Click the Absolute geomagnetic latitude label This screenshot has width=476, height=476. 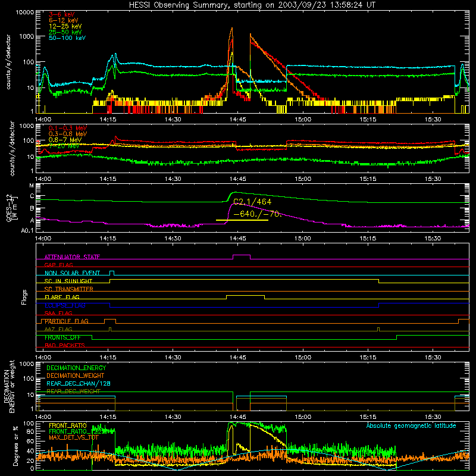coord(411,425)
